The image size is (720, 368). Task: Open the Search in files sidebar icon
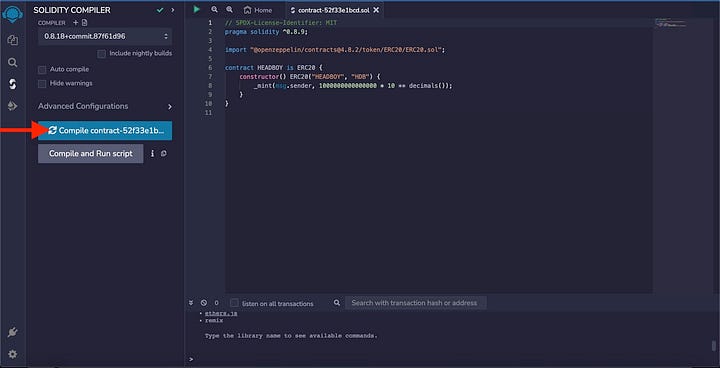tap(13, 62)
